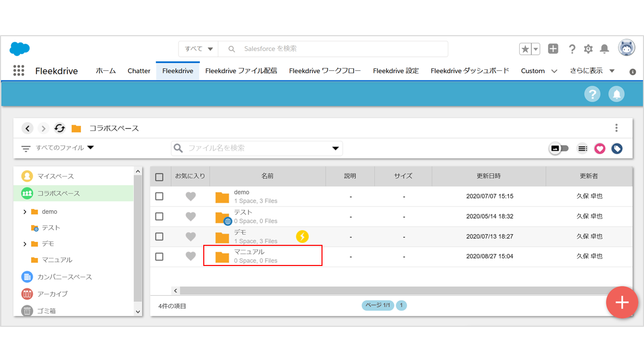Open the user avatar profile menu
The width and height of the screenshot is (644, 362).
click(x=626, y=48)
